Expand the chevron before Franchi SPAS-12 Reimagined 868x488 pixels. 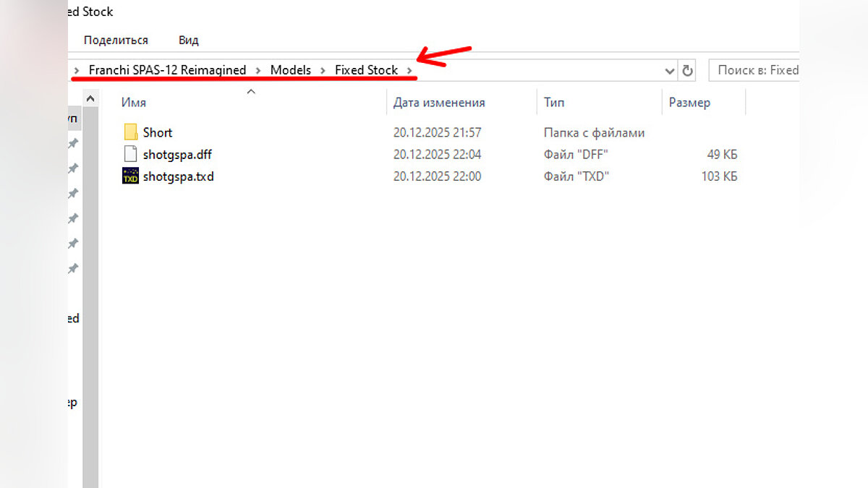tap(77, 70)
